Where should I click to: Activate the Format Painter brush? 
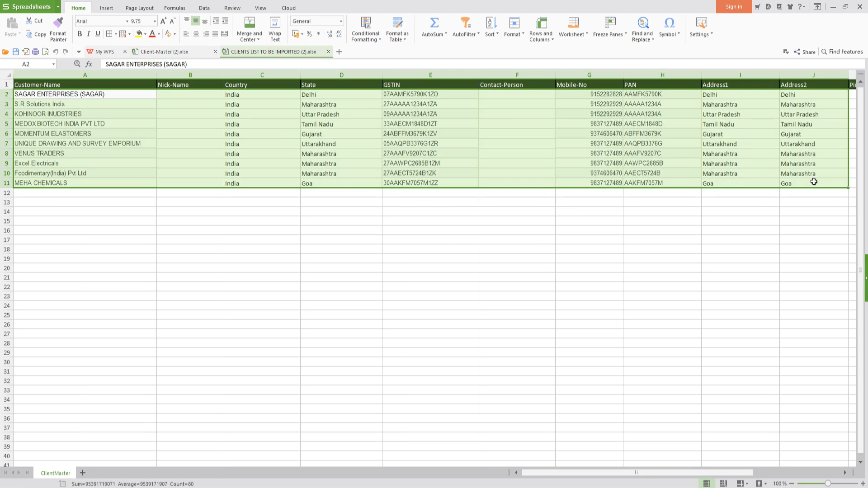click(58, 22)
